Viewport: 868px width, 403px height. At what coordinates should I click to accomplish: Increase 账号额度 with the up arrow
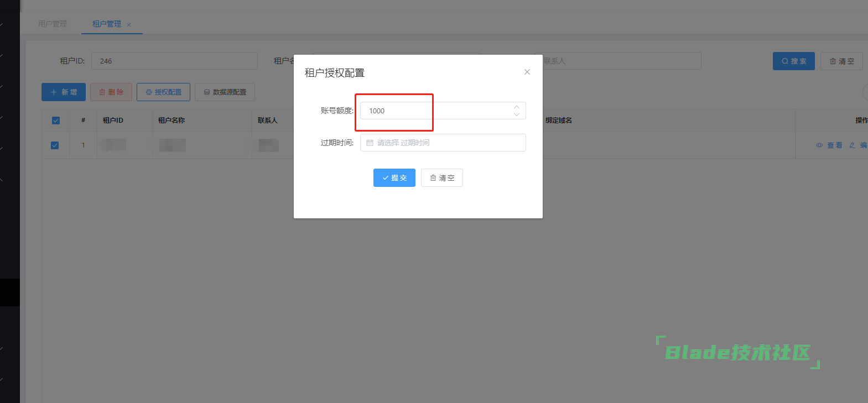pos(517,107)
